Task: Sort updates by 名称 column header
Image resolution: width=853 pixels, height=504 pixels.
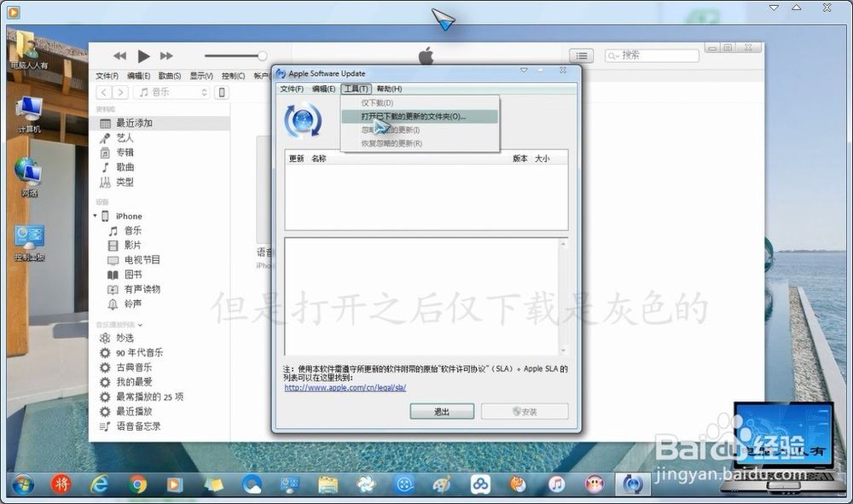Action: click(x=318, y=159)
